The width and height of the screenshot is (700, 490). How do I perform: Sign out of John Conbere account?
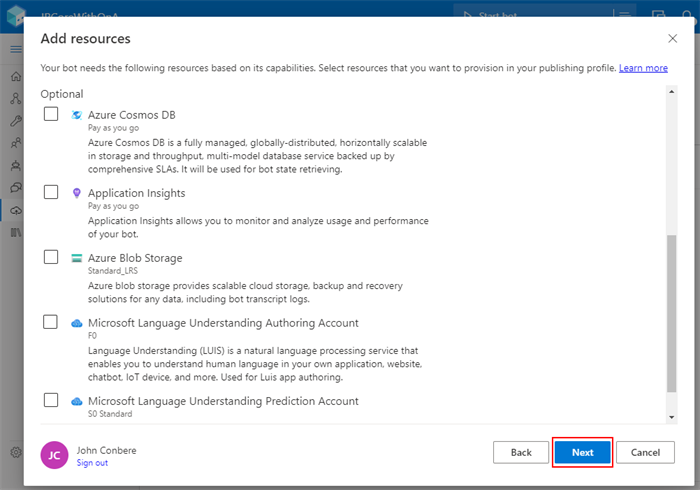pyautogui.click(x=92, y=463)
